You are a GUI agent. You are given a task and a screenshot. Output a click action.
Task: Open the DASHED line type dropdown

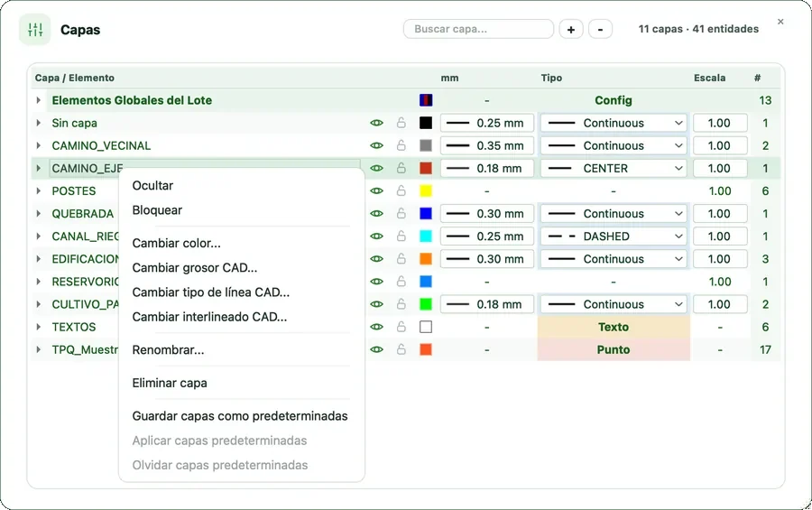[614, 236]
